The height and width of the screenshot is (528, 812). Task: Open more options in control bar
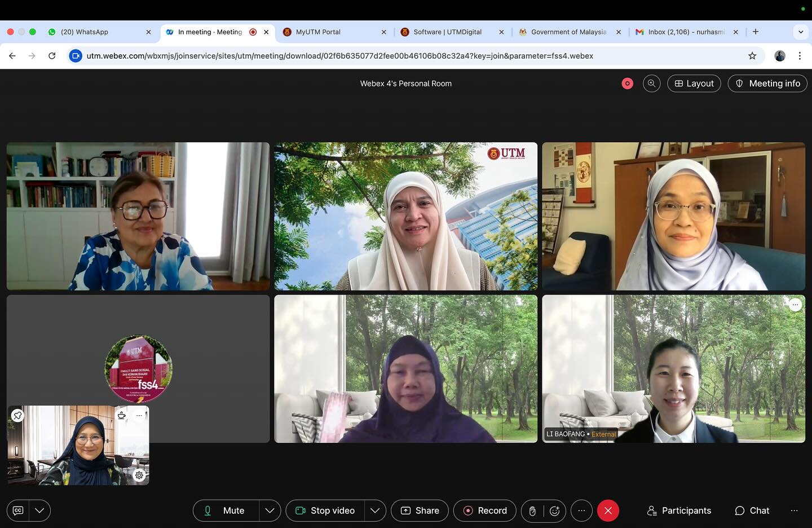click(x=581, y=511)
